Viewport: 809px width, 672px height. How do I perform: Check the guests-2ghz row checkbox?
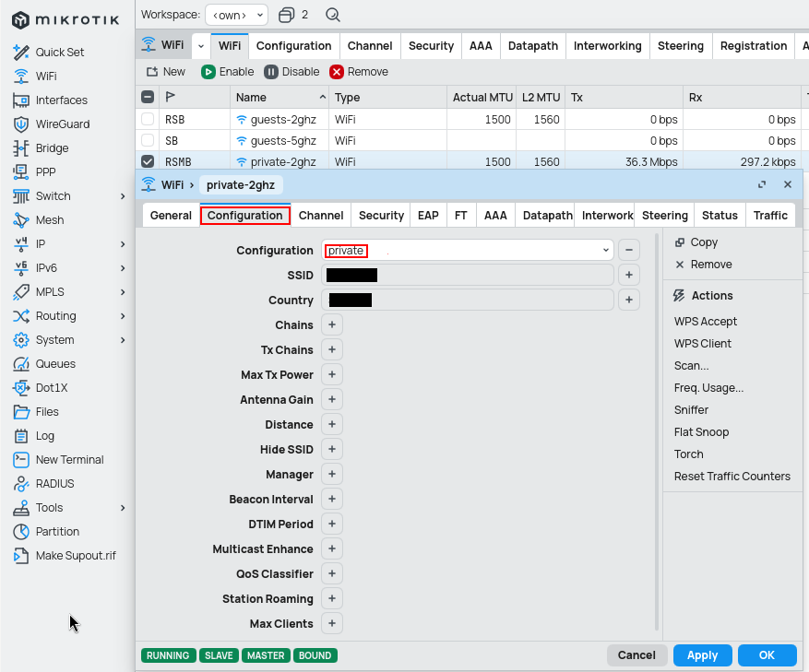[x=148, y=119]
